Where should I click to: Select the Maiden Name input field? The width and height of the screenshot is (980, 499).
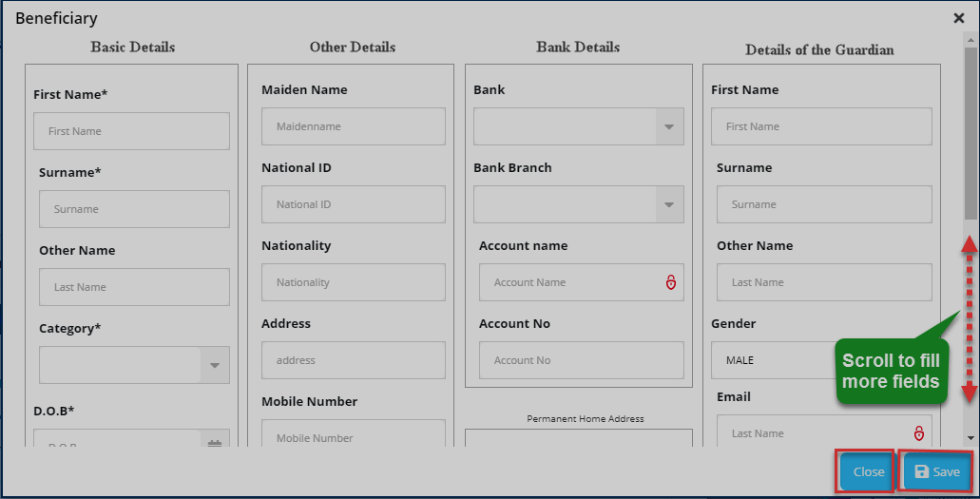coord(353,126)
